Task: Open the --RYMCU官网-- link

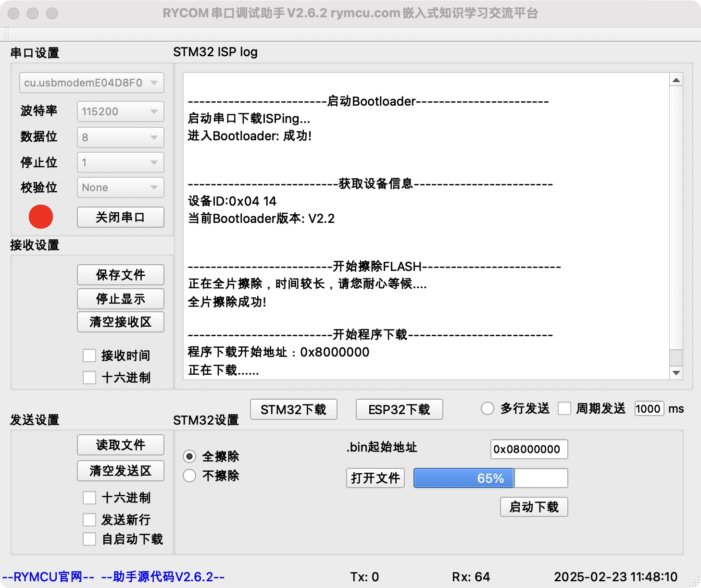Action: coord(47,576)
